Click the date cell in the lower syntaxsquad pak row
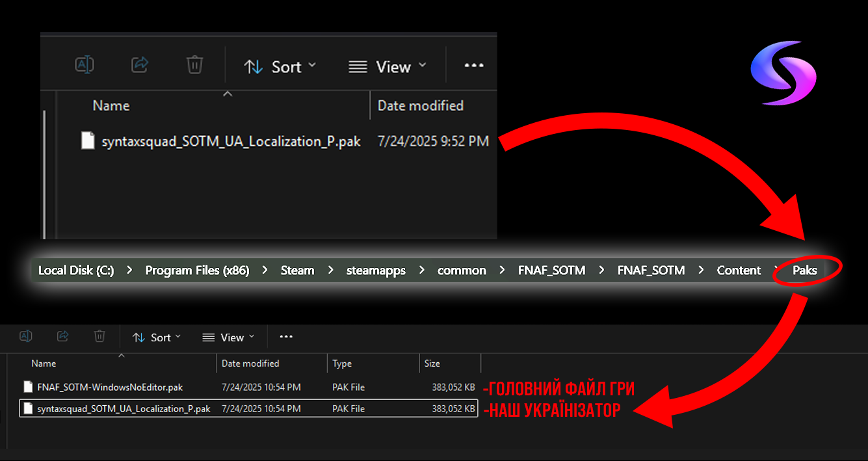Image resolution: width=868 pixels, height=461 pixels. pos(261,409)
